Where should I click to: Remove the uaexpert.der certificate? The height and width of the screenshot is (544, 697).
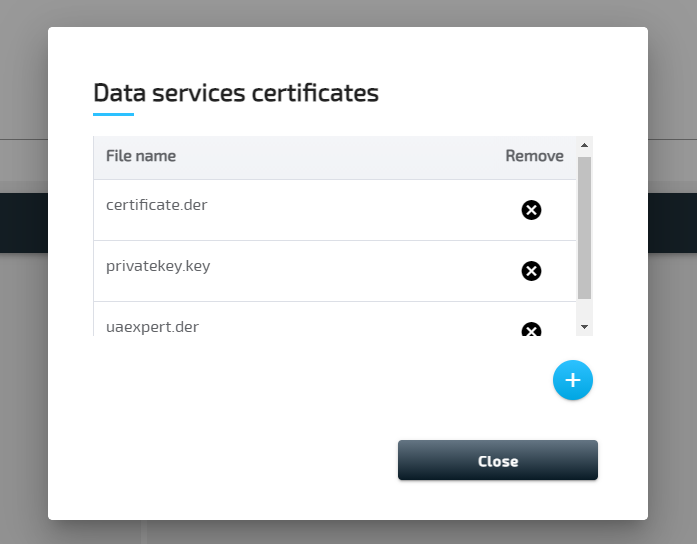[531, 329]
